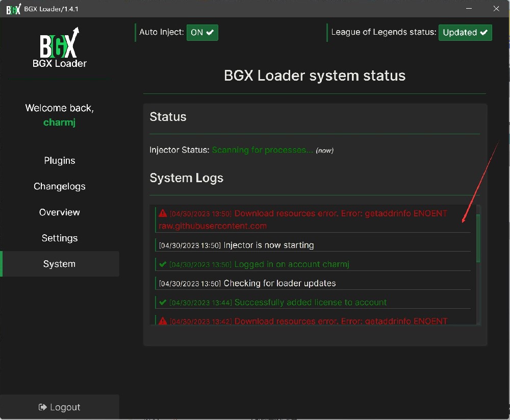The image size is (510, 420).
Task: Click 'Logged in on account charmj' log text
Action: (x=291, y=264)
